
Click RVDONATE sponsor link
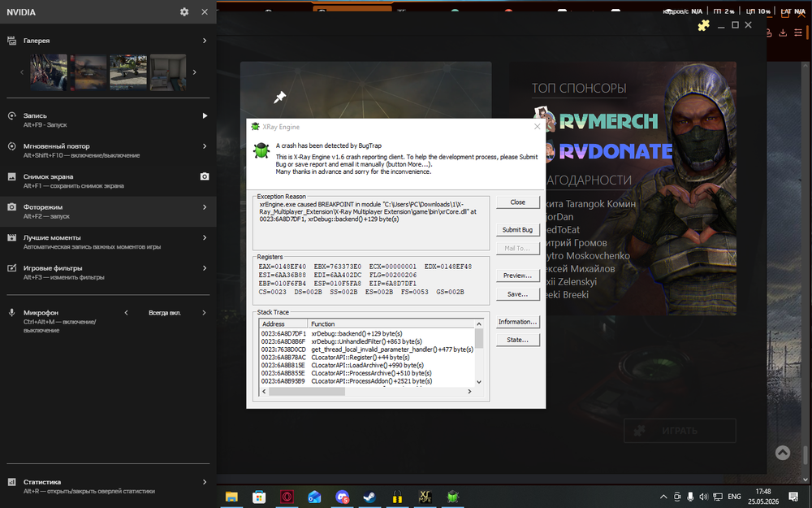(x=615, y=151)
